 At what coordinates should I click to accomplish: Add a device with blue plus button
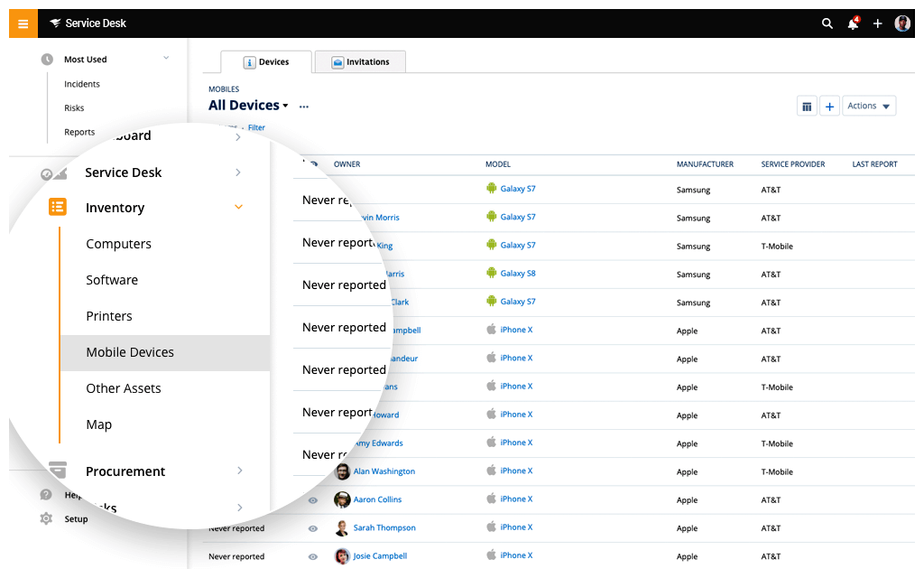829,107
